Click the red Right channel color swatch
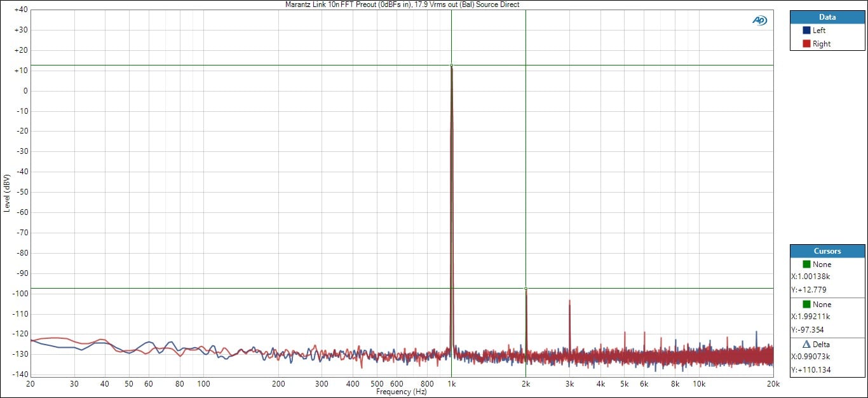The image size is (868, 398). click(x=806, y=44)
